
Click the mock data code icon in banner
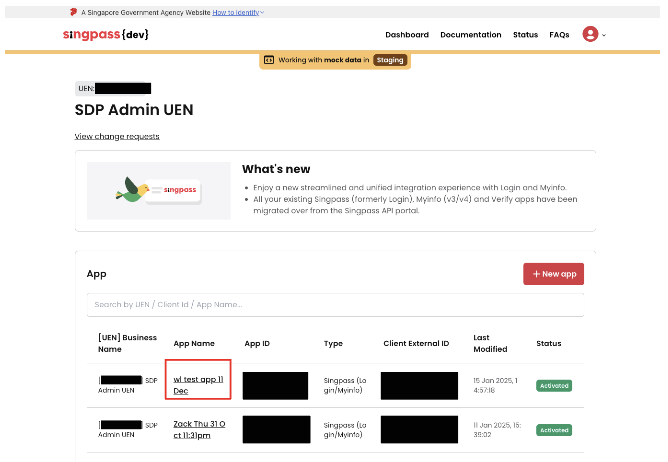(269, 60)
